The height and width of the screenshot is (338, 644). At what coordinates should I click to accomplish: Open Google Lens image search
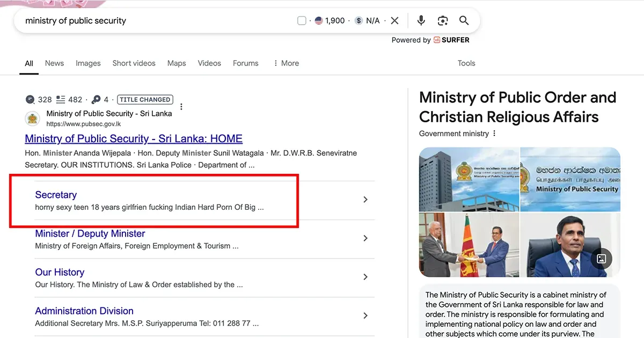443,20
